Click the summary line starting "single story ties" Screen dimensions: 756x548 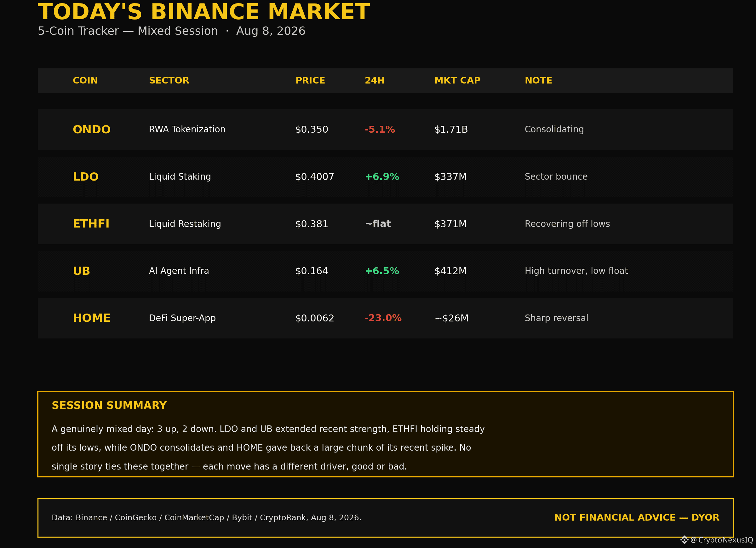[229, 467]
